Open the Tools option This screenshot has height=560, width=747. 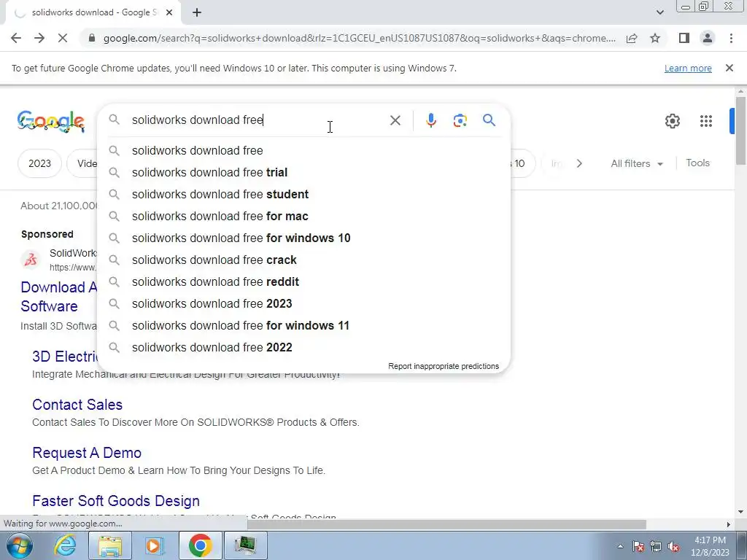pyautogui.click(x=697, y=163)
